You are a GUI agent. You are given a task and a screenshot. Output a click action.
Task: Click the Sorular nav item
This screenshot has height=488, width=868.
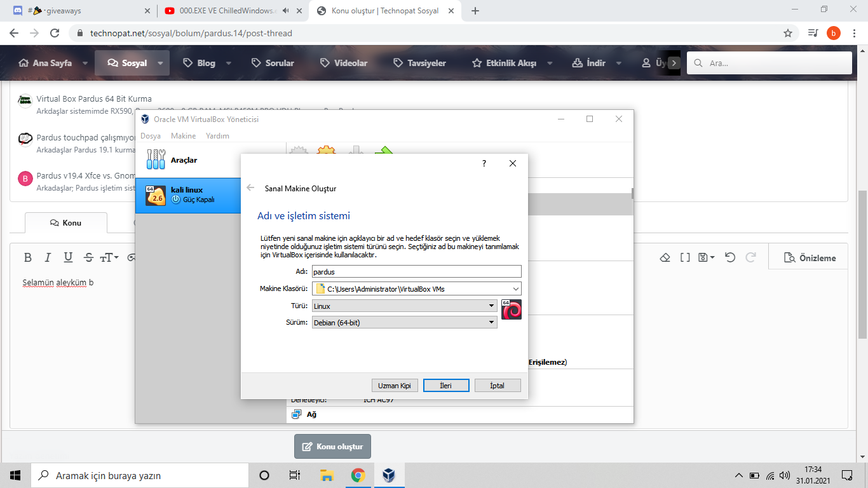click(273, 63)
